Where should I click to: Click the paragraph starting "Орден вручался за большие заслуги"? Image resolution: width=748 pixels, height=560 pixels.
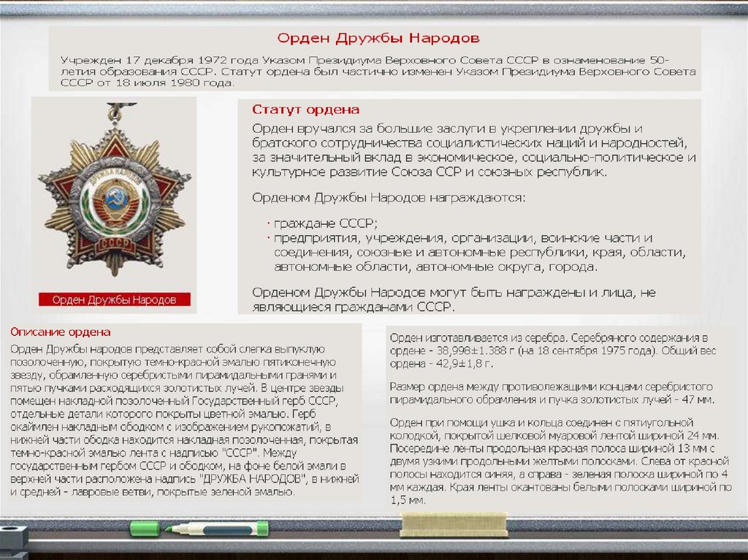(473, 150)
